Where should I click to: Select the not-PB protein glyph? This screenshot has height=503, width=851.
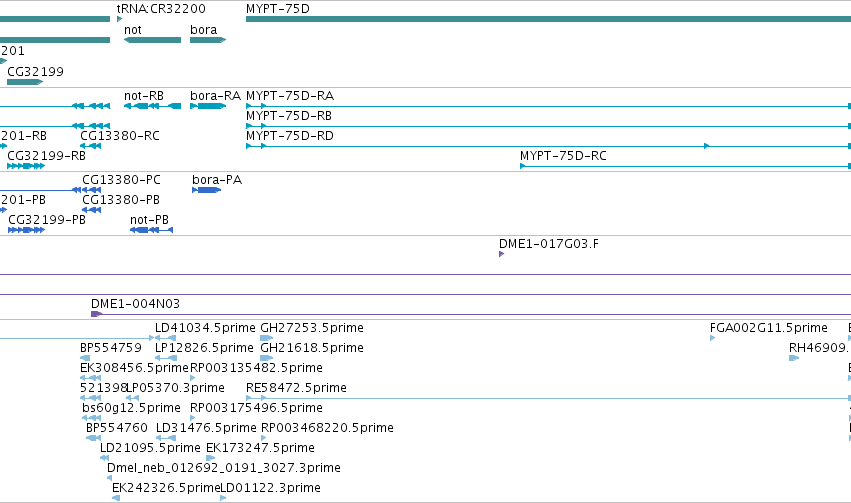151,230
